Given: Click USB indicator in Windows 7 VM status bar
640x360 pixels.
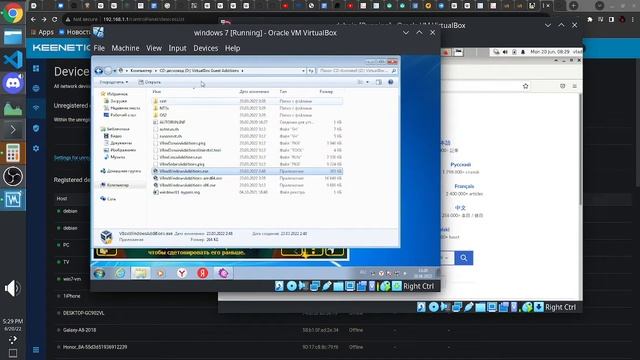Looking at the screenshot, I should [x=327, y=286].
